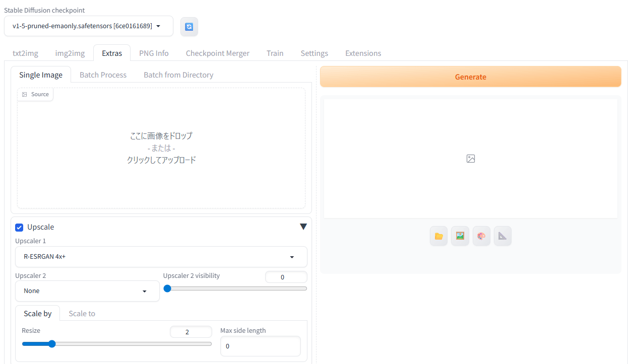Image resolution: width=628 pixels, height=364 pixels.
Task: Uncheck the Upscale checkbox
Action: [20, 228]
